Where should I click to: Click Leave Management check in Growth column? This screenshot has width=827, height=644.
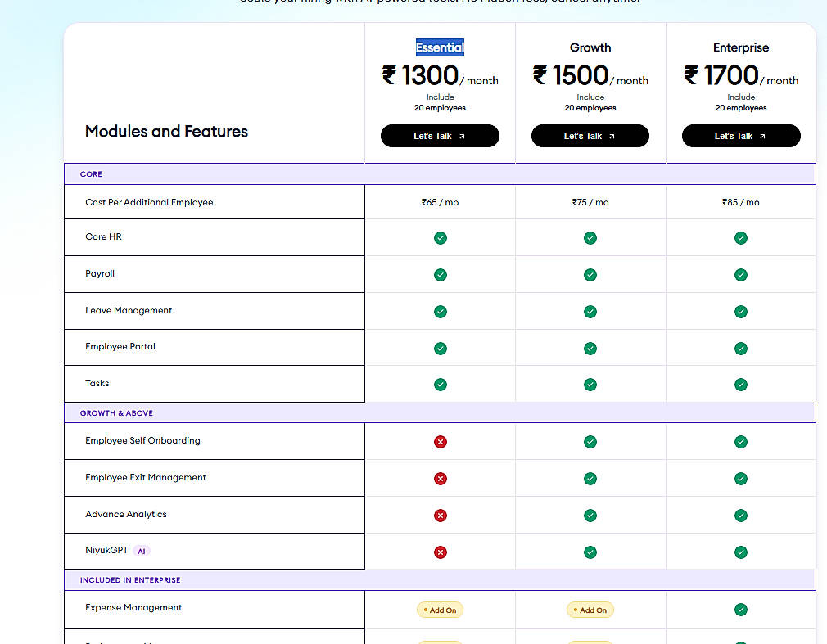[x=590, y=312]
